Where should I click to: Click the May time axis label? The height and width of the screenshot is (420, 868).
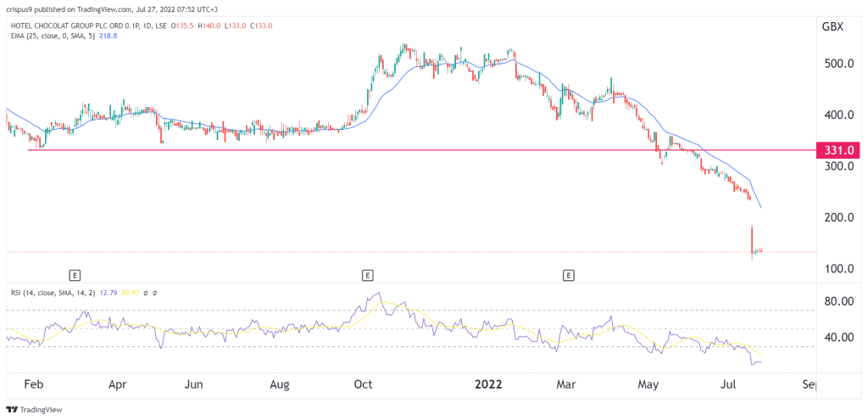(x=649, y=384)
